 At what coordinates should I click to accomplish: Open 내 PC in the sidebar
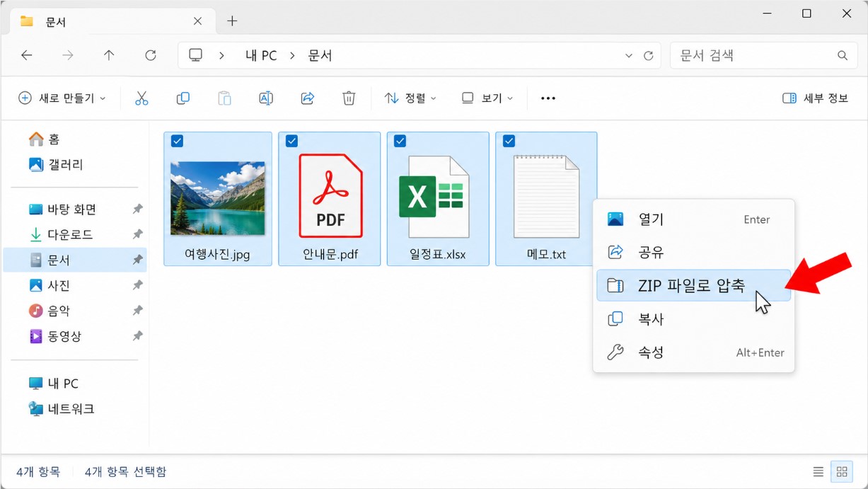point(74,384)
